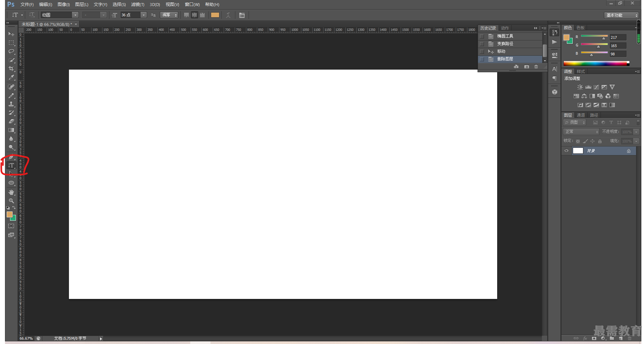Click the R value field 217

(x=618, y=37)
